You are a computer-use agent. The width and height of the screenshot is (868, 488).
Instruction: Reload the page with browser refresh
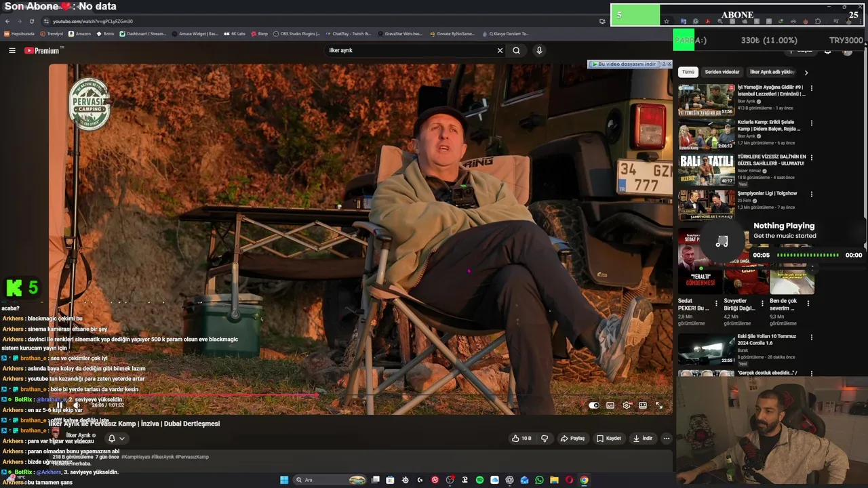click(x=31, y=21)
